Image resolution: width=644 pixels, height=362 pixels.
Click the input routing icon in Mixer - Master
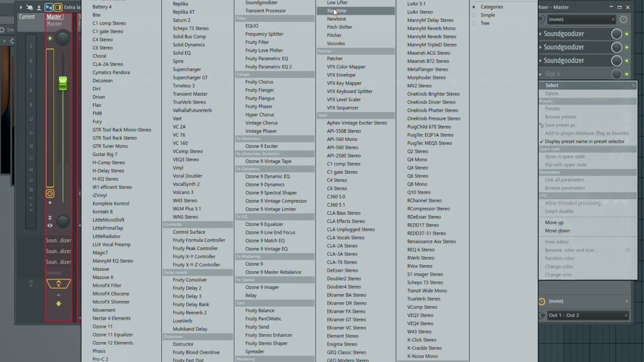542,20
